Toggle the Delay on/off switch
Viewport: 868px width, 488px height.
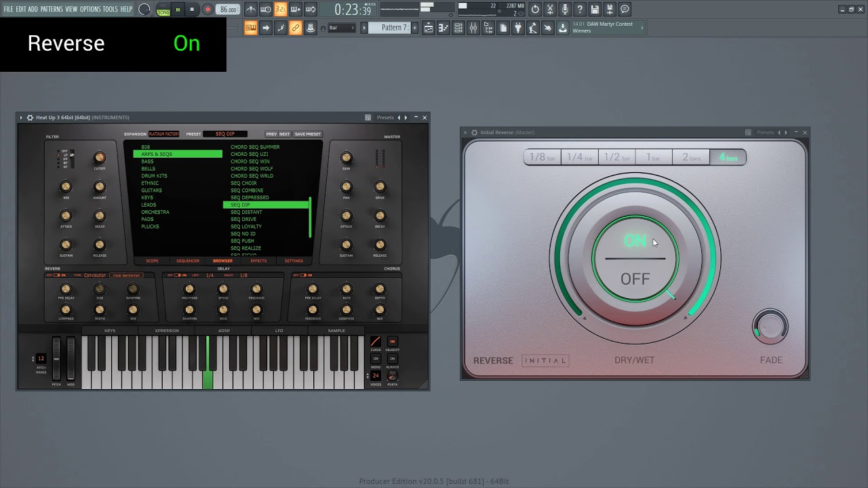tap(178, 275)
